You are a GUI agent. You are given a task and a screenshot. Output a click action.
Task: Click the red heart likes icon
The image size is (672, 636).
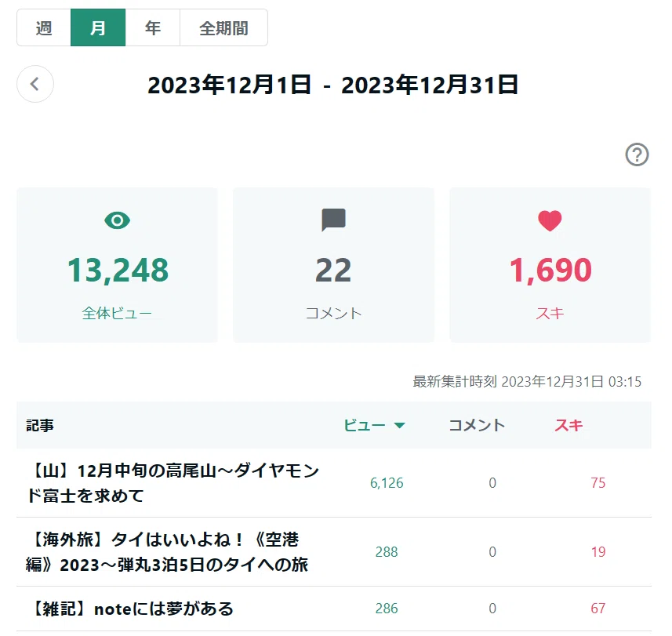tap(550, 220)
